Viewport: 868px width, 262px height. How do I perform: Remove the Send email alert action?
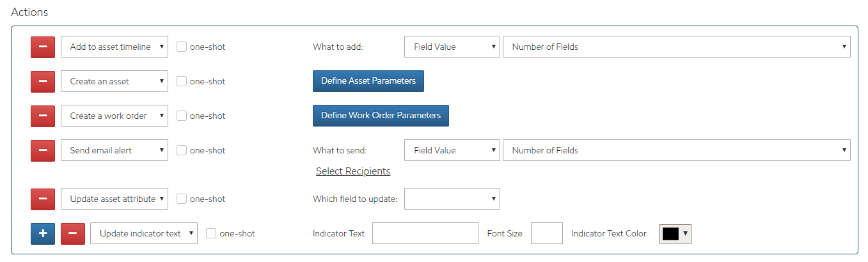[43, 150]
